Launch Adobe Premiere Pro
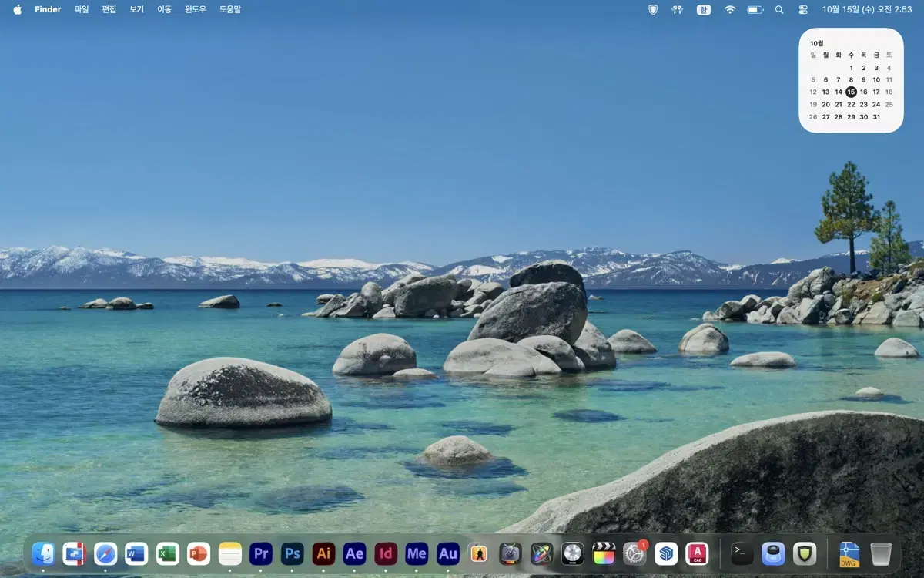Screen dimensions: 924x578 260,553
